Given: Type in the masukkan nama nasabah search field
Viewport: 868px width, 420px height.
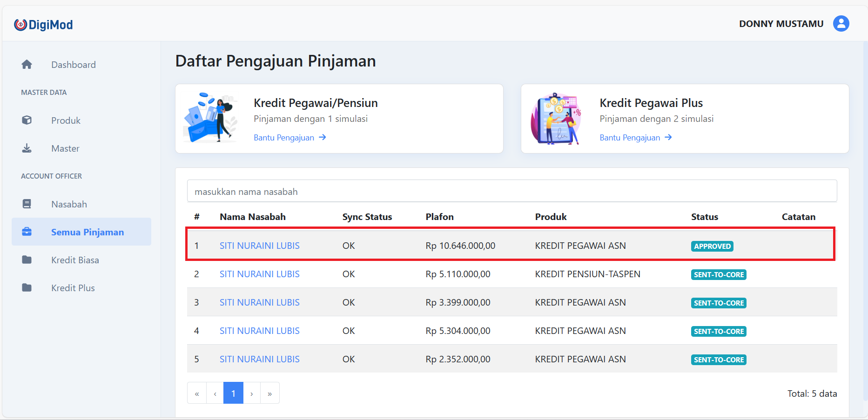Looking at the screenshot, I should (511, 192).
